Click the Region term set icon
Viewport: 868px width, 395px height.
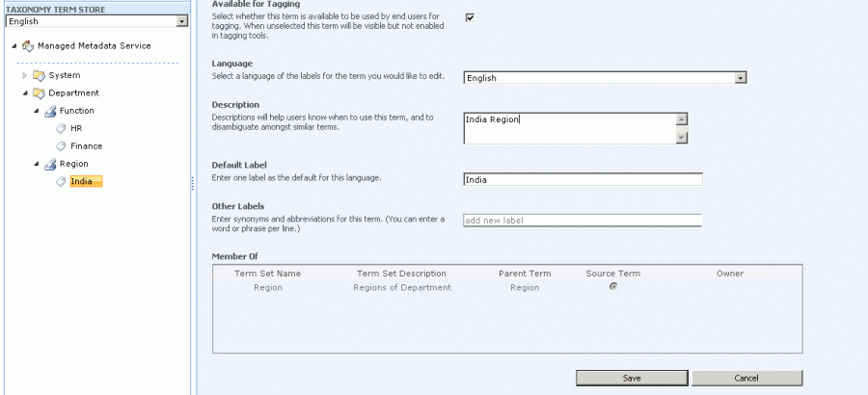51,164
